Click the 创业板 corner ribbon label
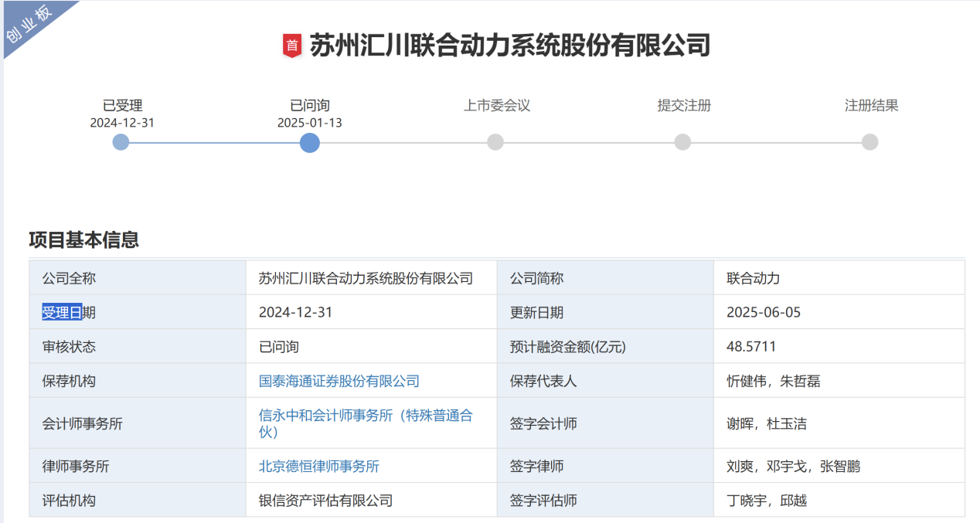The height and width of the screenshot is (523, 980). tap(29, 25)
